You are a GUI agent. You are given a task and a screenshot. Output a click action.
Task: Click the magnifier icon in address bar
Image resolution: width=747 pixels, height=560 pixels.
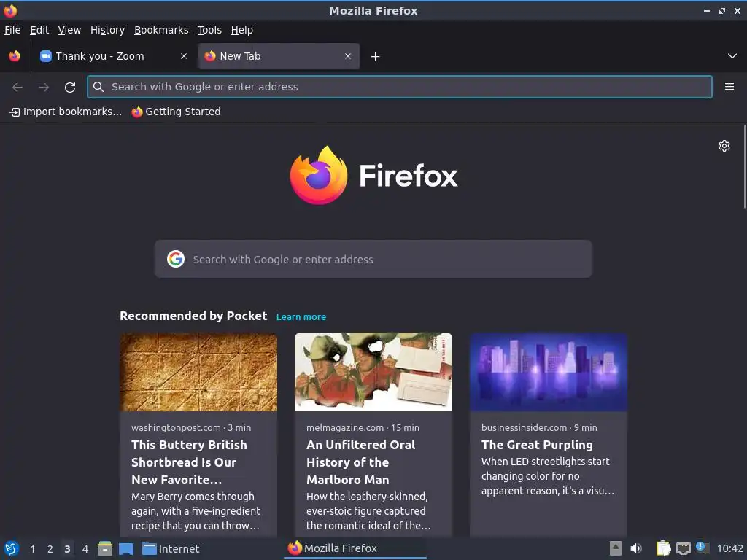[x=98, y=87]
